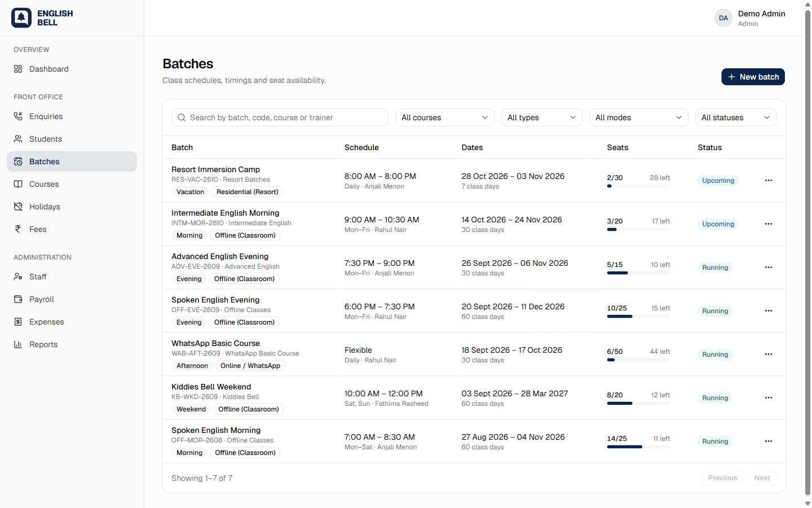Open the All modes filter dropdown
Viewport: 812px width, 508px height.
point(639,117)
